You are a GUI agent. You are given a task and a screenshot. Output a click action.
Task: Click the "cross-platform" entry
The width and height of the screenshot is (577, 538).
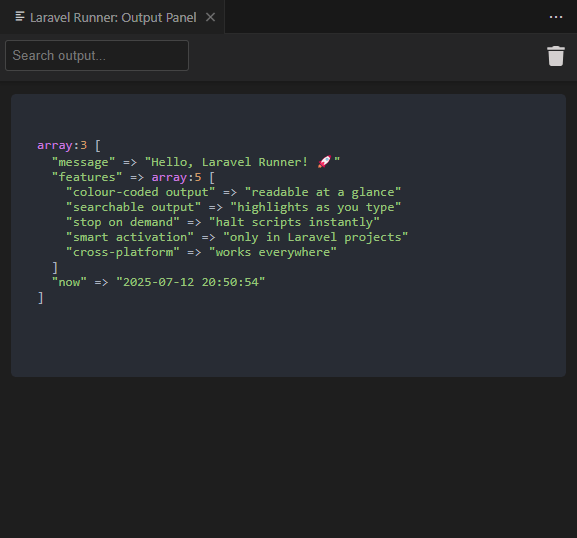[x=201, y=252]
